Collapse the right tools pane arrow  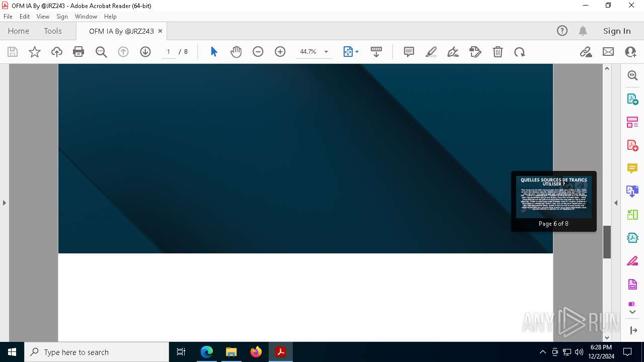click(616, 203)
